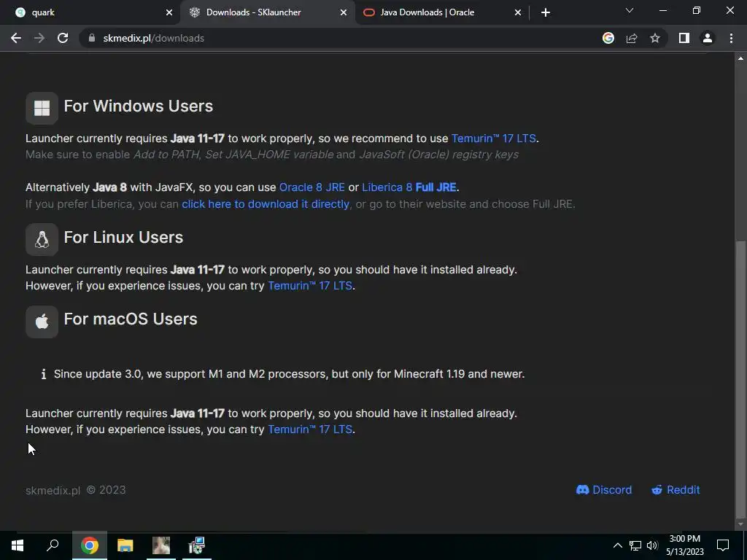747x560 pixels.
Task: Open the Oracle 8 JRE link
Action: click(312, 187)
